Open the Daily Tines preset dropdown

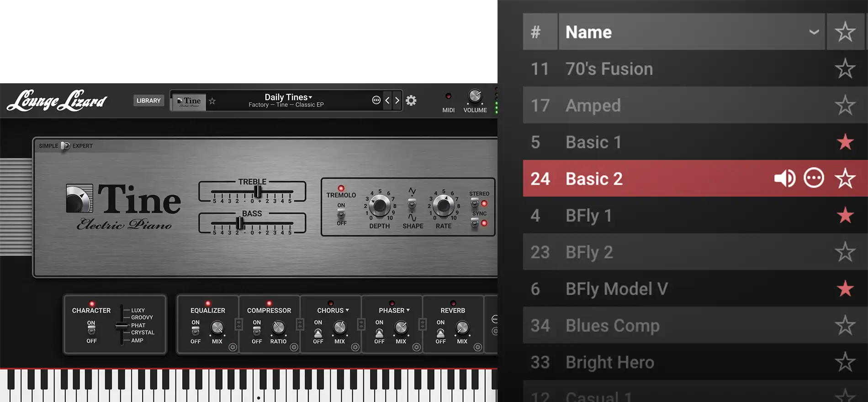tap(289, 97)
